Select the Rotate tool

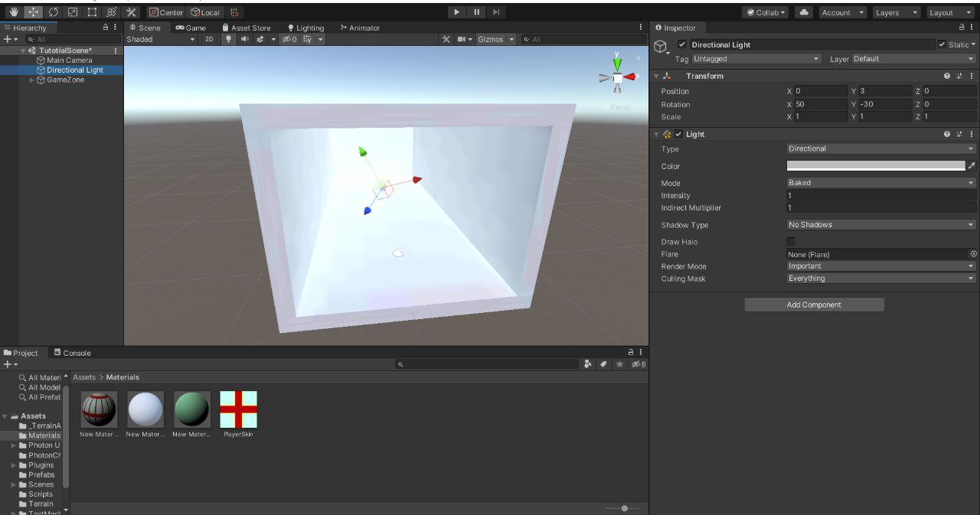coord(54,12)
